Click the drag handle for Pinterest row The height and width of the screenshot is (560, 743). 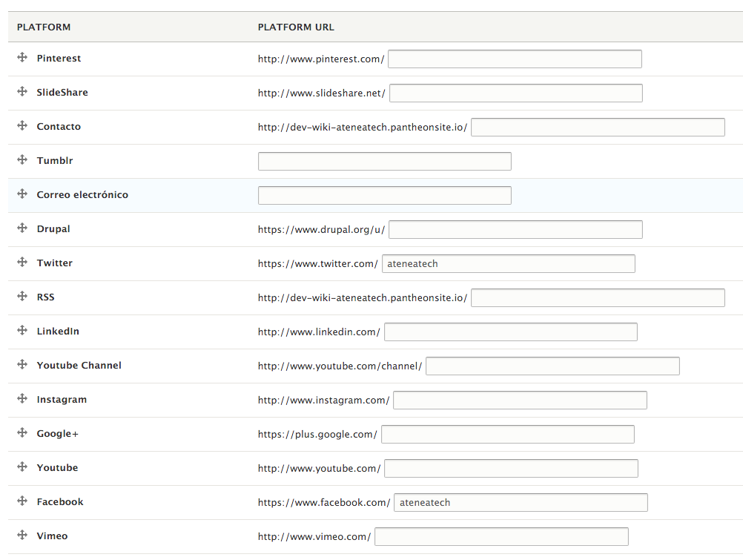[22, 57]
